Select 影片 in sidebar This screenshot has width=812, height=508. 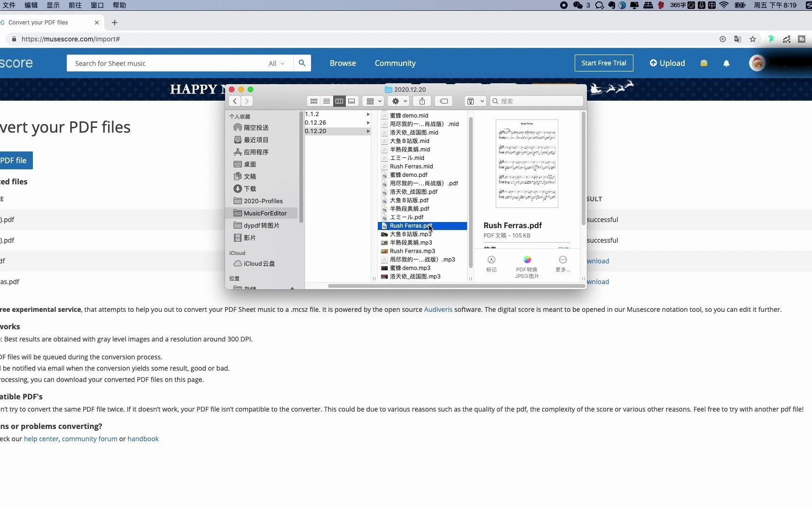coord(250,238)
